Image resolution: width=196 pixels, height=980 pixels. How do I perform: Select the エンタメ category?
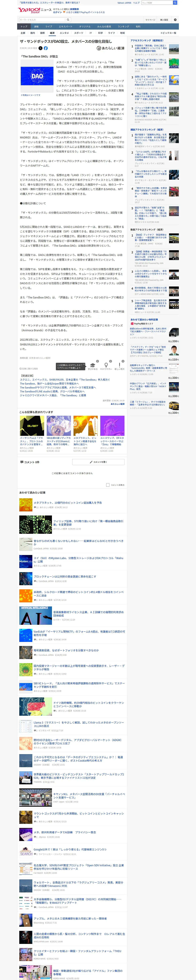click(x=64, y=33)
